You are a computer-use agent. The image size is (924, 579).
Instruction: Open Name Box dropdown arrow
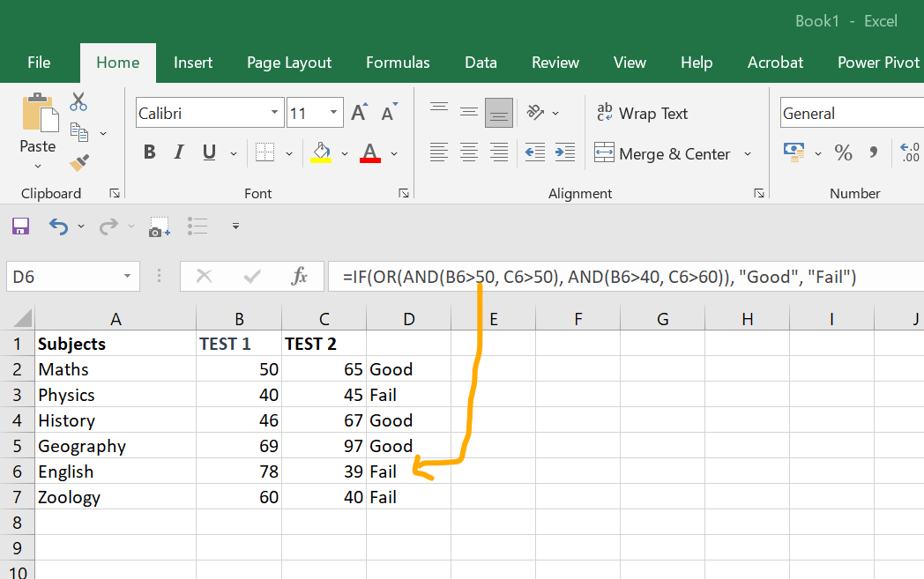[x=127, y=276]
